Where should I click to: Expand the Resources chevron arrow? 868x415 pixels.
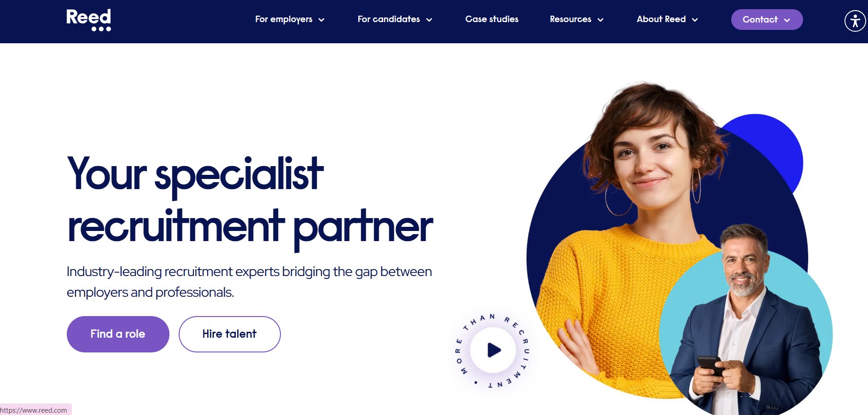coord(600,20)
